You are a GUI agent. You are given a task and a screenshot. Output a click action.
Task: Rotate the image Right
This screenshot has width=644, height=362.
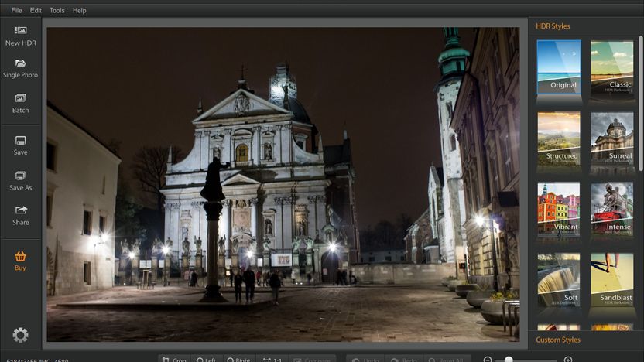point(239,359)
